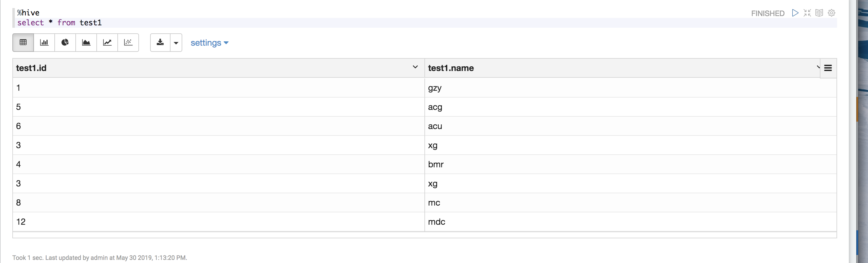Open paragraph settings gear
The image size is (868, 263).
pyautogui.click(x=831, y=13)
